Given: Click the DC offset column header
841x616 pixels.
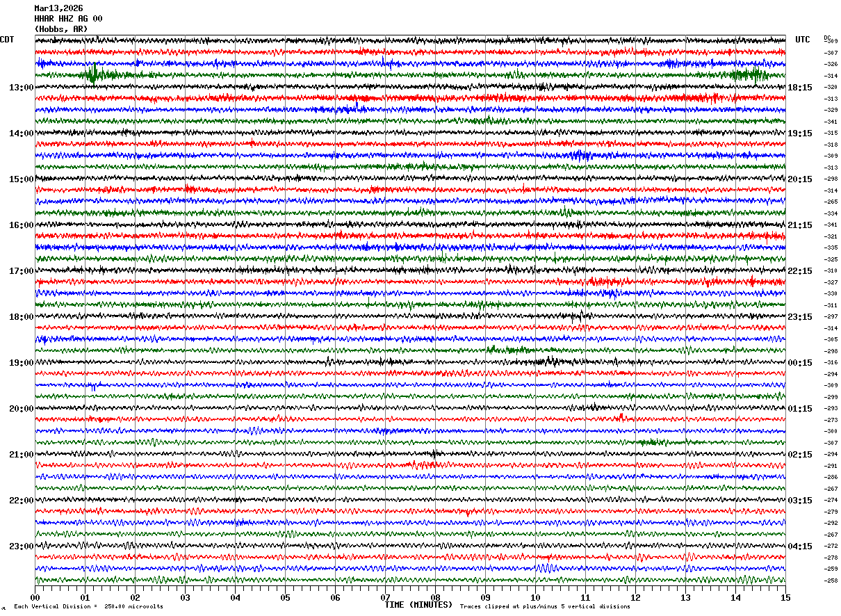Looking at the screenshot, I should (827, 38).
